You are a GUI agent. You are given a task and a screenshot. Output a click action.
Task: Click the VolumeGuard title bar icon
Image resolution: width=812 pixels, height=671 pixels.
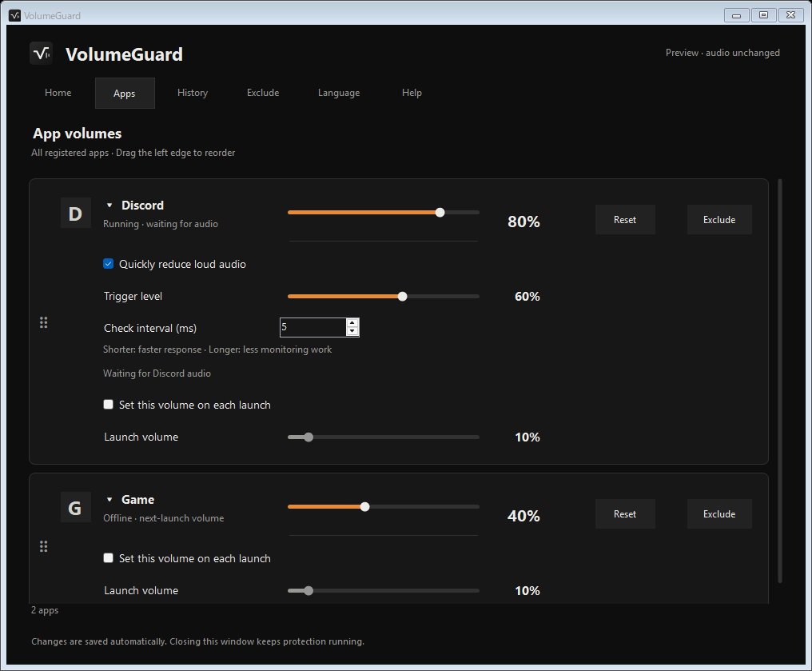(14, 15)
